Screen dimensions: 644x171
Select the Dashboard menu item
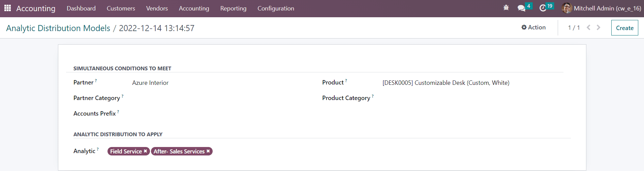click(81, 8)
